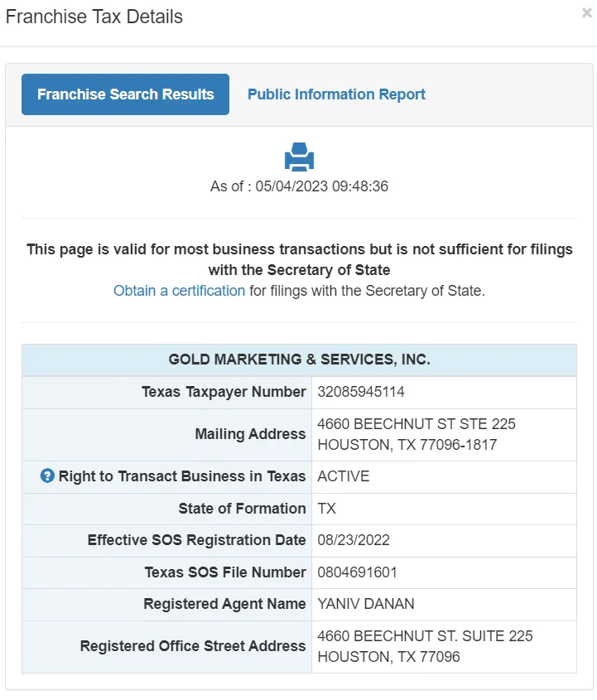
Task: Click taxpayer number 32085945114
Action: (x=361, y=392)
